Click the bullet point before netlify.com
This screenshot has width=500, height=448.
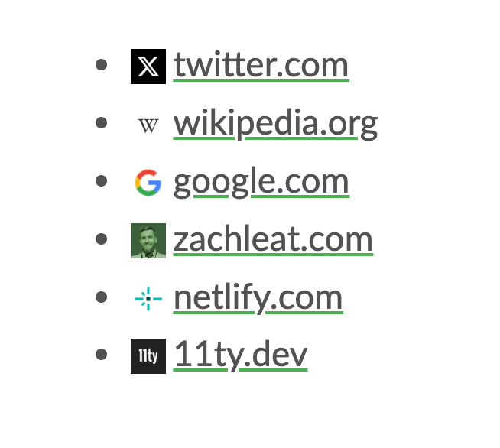102,297
